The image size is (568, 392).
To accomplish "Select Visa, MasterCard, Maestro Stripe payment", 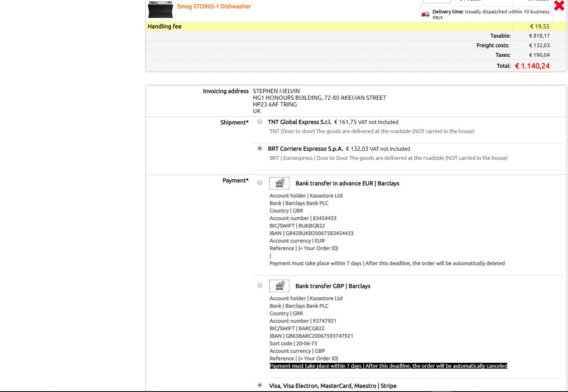I will coord(260,385).
